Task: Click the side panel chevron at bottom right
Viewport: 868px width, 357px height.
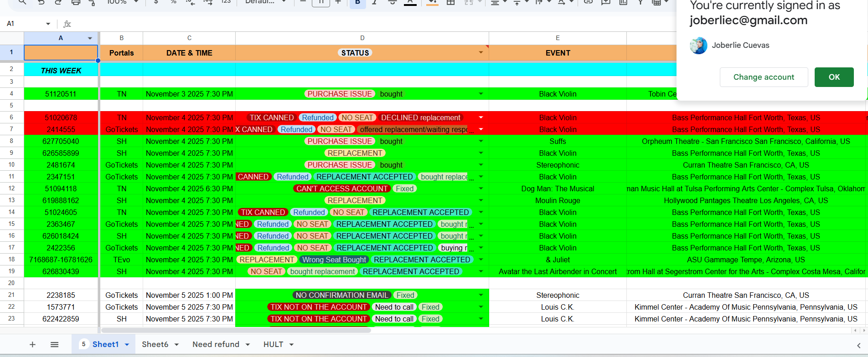Action: (858, 346)
